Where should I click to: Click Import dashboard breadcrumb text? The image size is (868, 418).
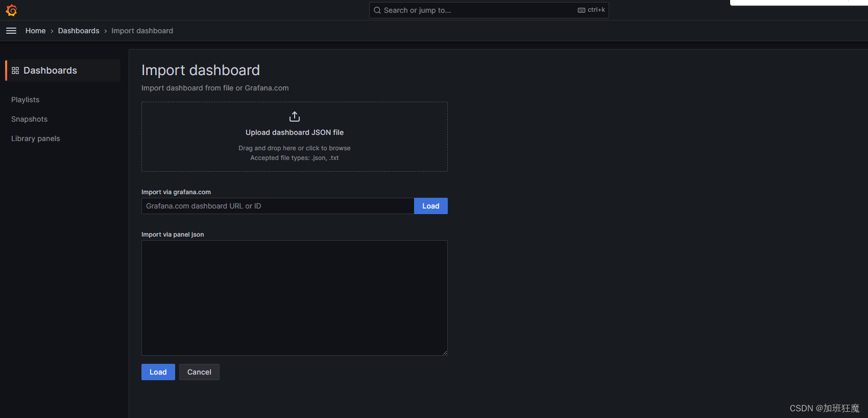tap(142, 31)
